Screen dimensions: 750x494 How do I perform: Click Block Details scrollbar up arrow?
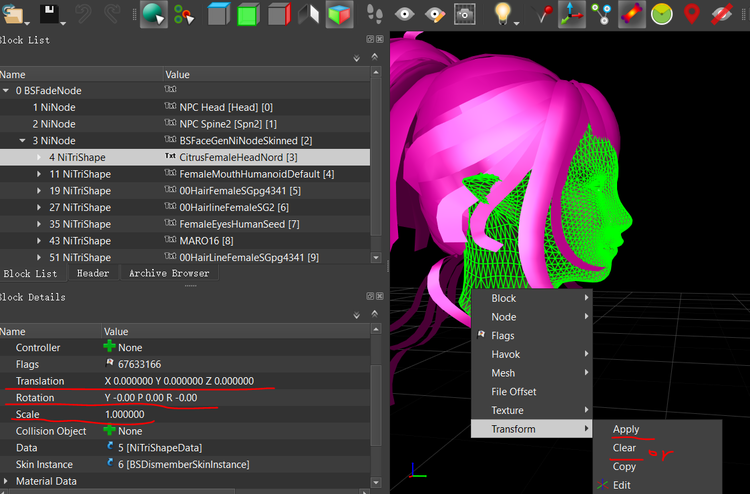coord(376,329)
